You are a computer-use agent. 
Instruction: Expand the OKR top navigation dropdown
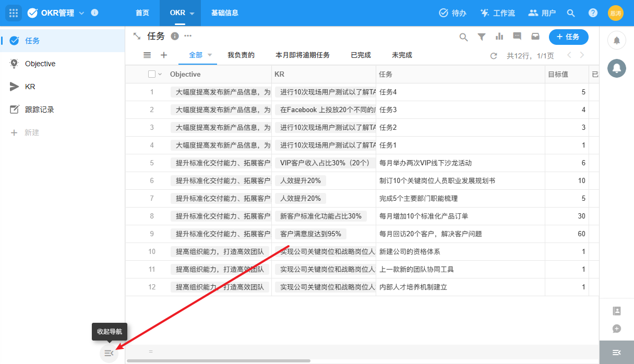coord(192,14)
